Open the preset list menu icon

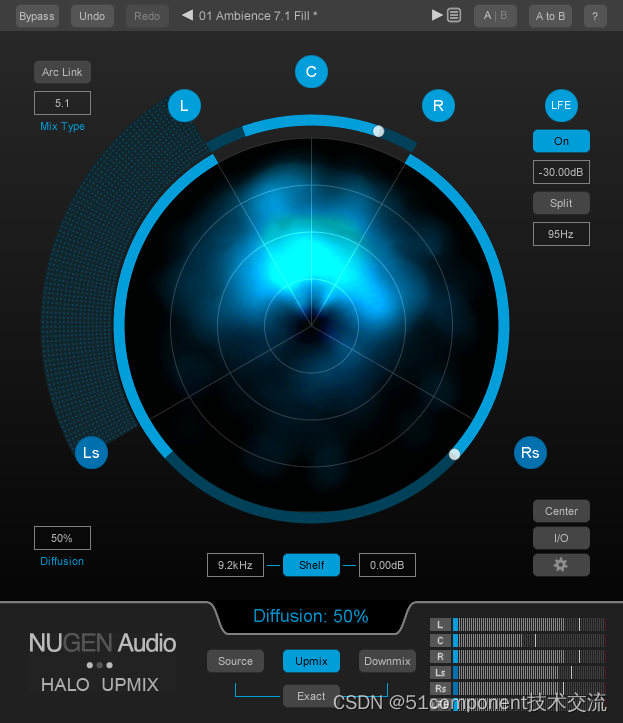[x=454, y=16]
